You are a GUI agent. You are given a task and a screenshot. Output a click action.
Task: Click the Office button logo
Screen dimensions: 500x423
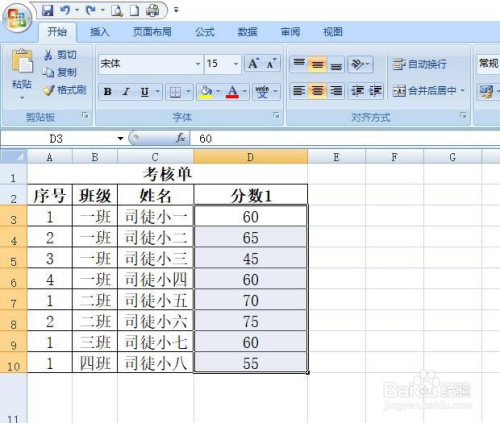17,17
